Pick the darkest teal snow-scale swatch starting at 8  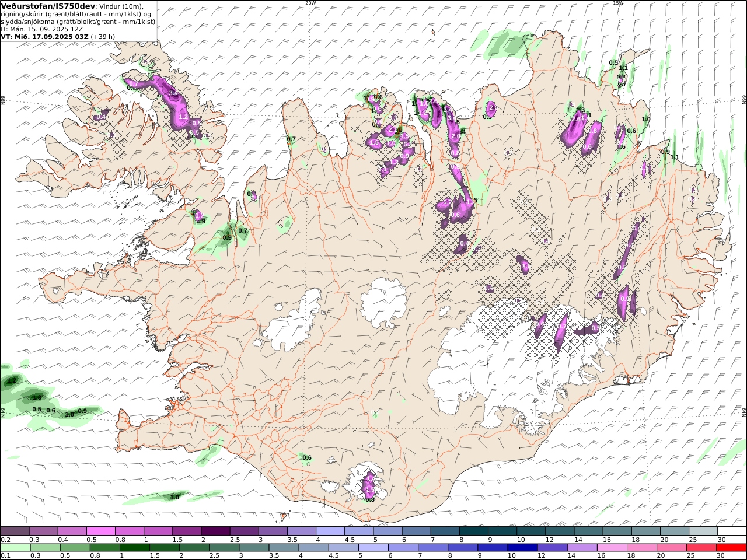pyautogui.click(x=473, y=531)
